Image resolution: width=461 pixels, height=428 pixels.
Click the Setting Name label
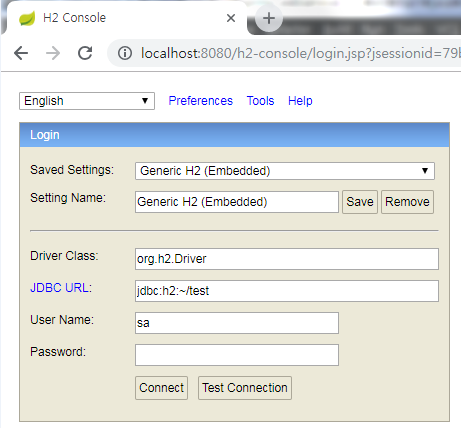68,198
